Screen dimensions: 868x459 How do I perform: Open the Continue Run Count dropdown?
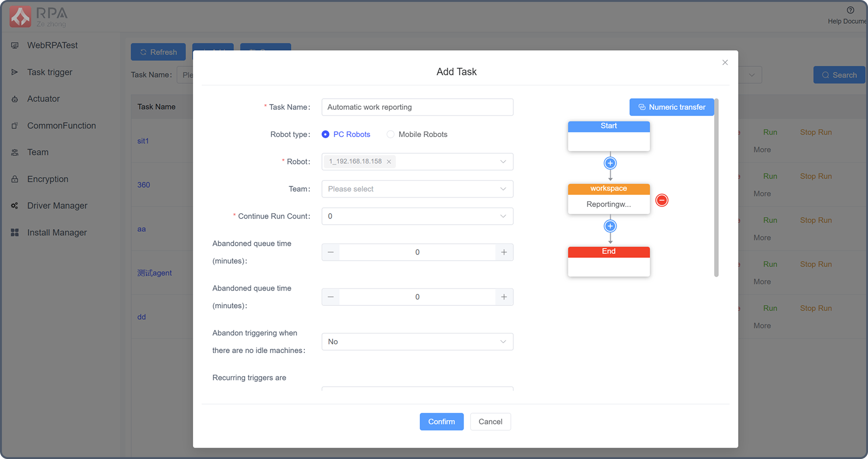[417, 216]
